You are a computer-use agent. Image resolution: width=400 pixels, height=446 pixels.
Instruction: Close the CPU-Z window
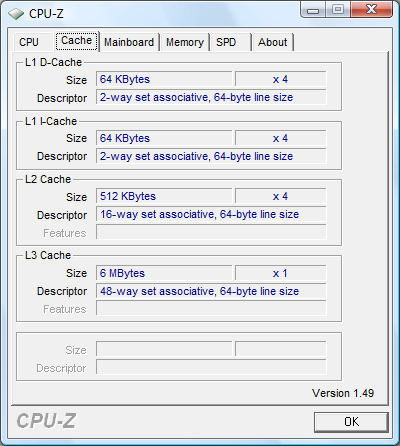point(371,10)
